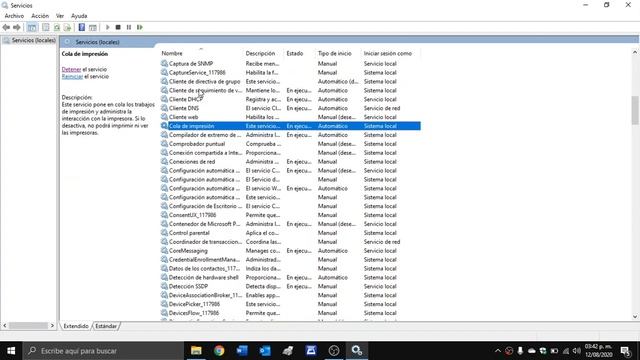This screenshot has width=640, height=360.
Task: Open the Ver menu
Action: pos(60,16)
